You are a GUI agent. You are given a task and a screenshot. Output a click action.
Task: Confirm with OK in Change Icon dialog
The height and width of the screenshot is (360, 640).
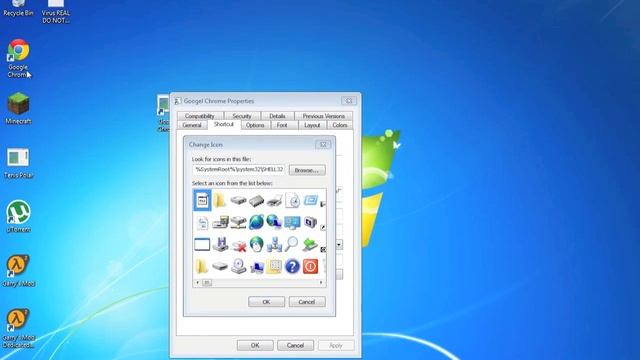[x=266, y=302]
